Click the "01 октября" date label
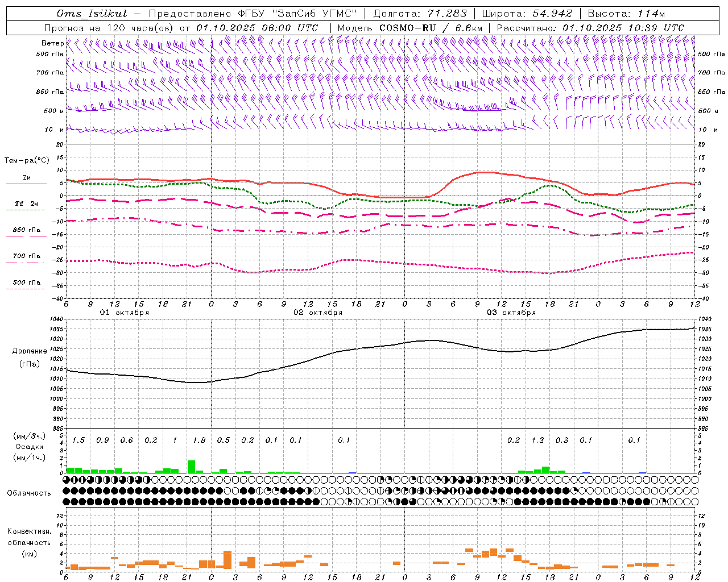Screen dimensions: 728x582 pyautogui.click(x=125, y=313)
